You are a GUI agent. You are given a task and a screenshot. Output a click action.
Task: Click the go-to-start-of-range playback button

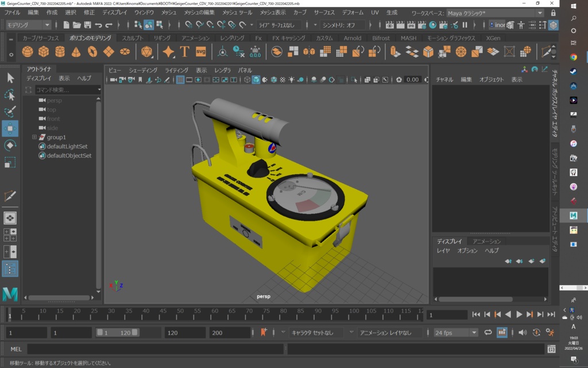coord(477,314)
